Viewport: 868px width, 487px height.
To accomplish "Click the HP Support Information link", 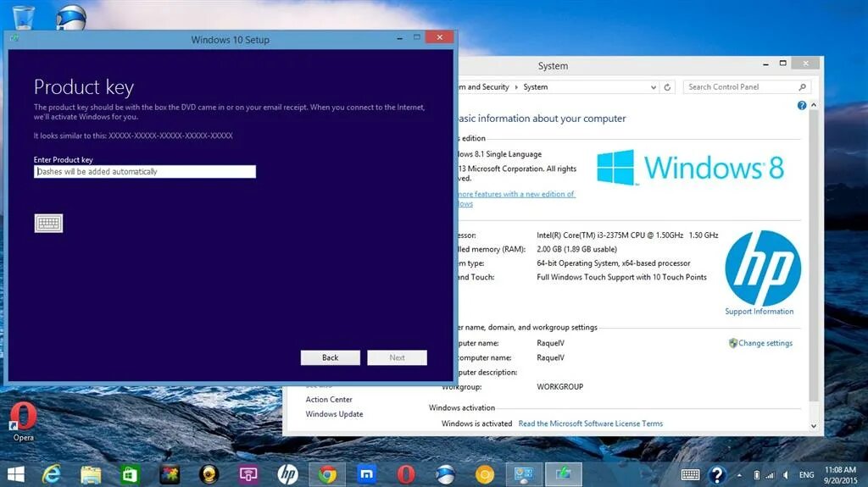I will tap(759, 312).
